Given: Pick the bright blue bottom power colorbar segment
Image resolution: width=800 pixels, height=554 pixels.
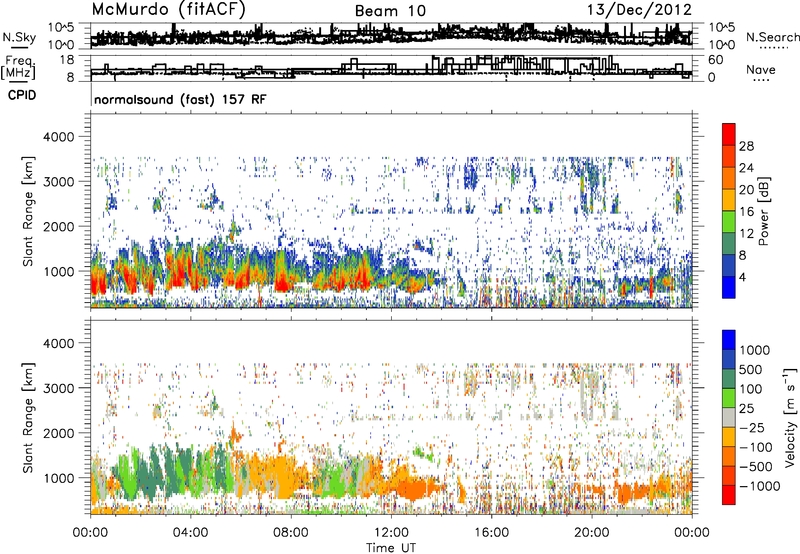Looking at the screenshot, I should [729, 287].
